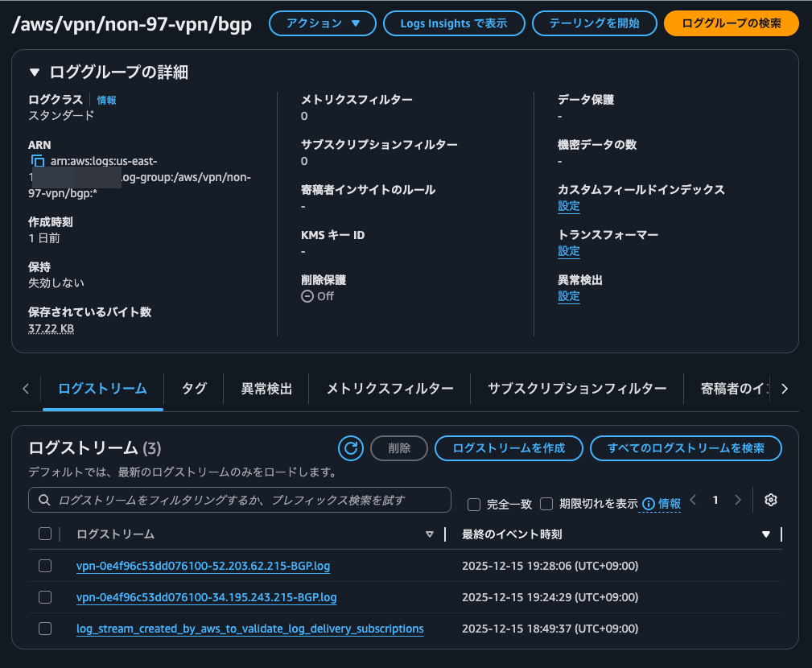The height and width of the screenshot is (668, 812).
Task: Open the ログストリーム column sort dropdown
Action: 429,534
